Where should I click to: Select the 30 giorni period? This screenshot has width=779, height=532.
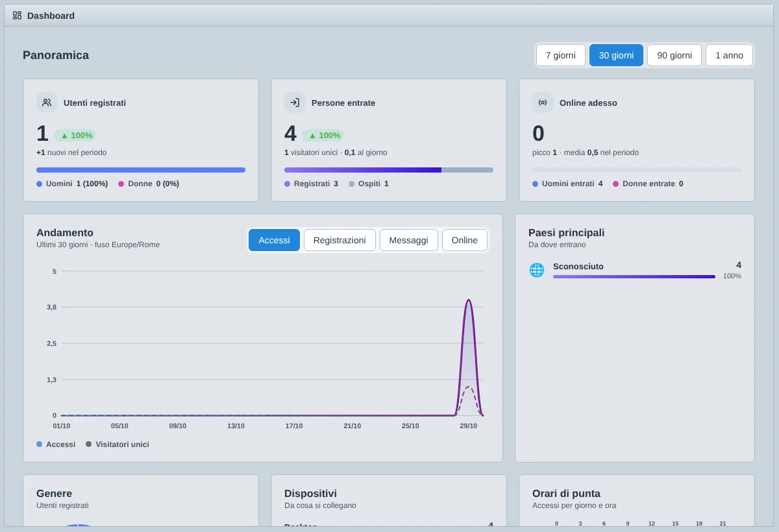point(616,55)
